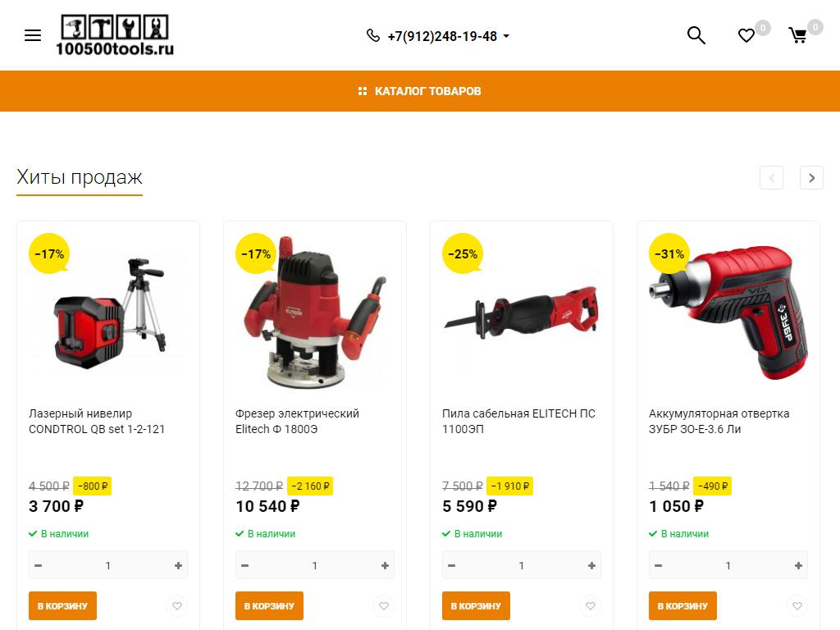Show previous bestsellers with left chevron
This screenshot has height=630, width=840.
(x=771, y=178)
